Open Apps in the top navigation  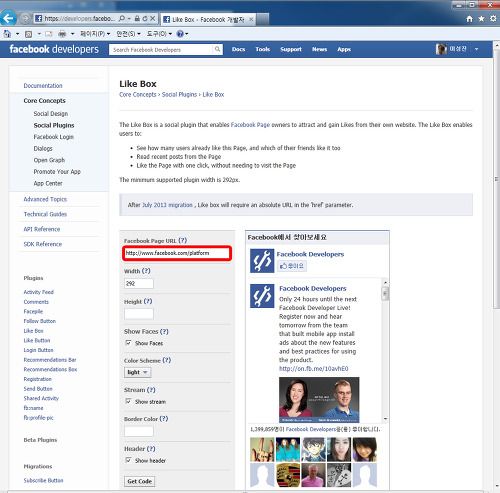click(344, 49)
